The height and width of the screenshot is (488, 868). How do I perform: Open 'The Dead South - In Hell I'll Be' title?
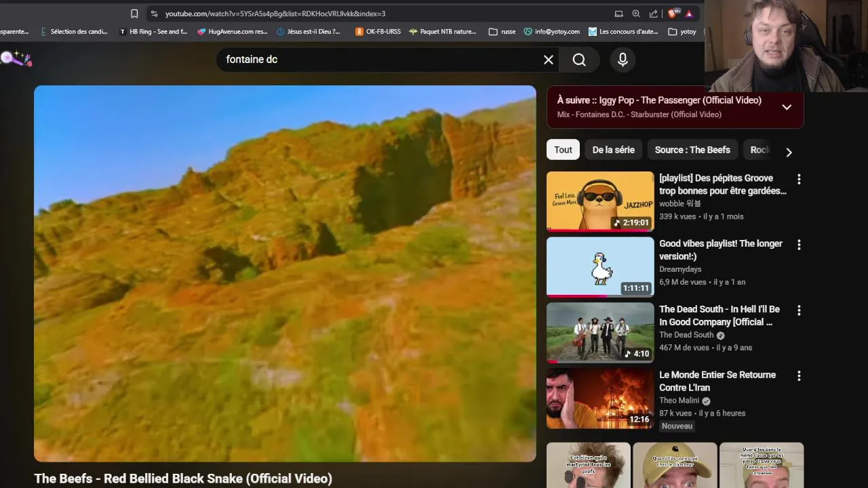(719, 316)
